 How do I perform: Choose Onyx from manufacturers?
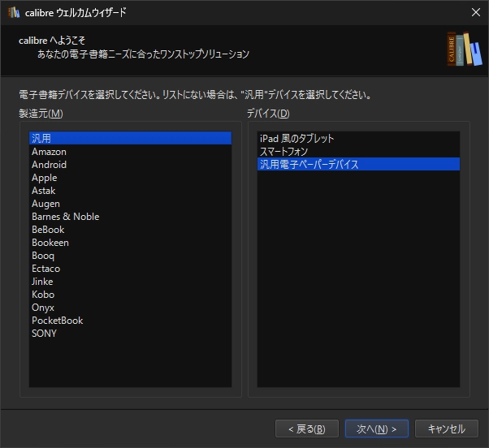[130, 308]
